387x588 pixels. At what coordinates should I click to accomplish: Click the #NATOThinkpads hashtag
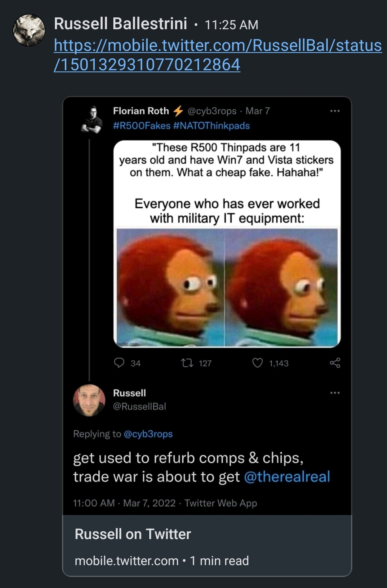[211, 126]
